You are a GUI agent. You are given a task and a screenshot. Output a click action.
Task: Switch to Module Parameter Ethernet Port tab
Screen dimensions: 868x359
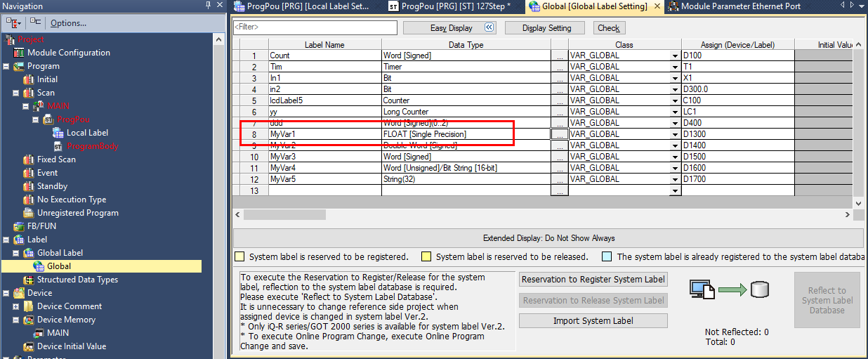click(x=735, y=6)
